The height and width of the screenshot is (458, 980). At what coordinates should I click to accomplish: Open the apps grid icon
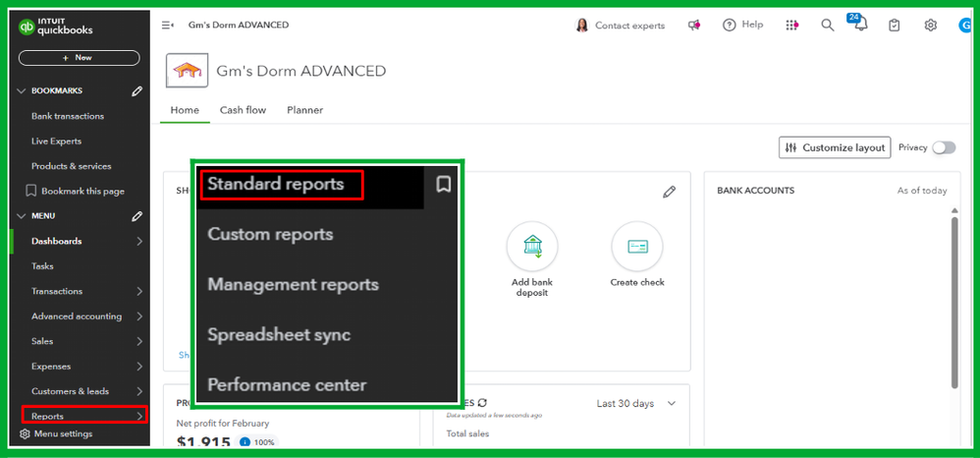[791, 25]
